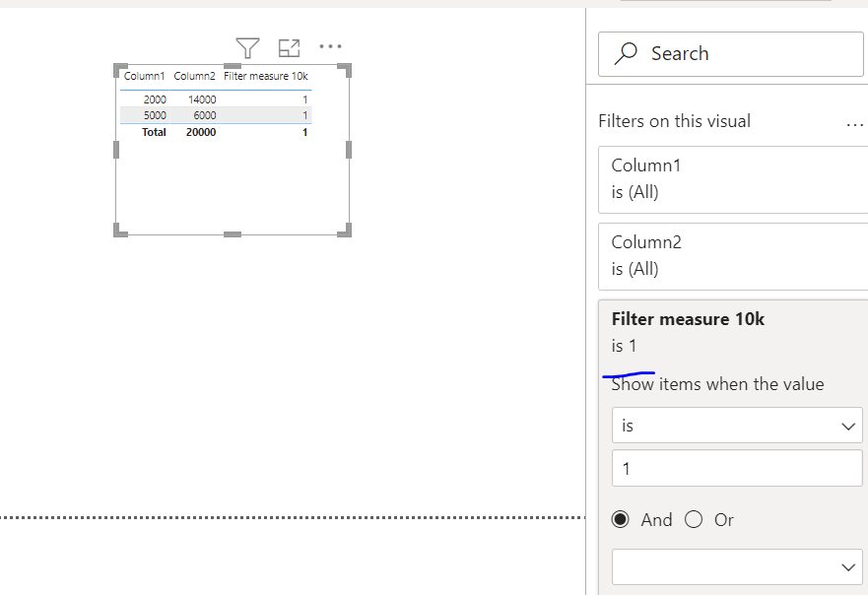Click the Filter measure 10k column header
The height and width of the screenshot is (595, 868).
tap(266, 76)
